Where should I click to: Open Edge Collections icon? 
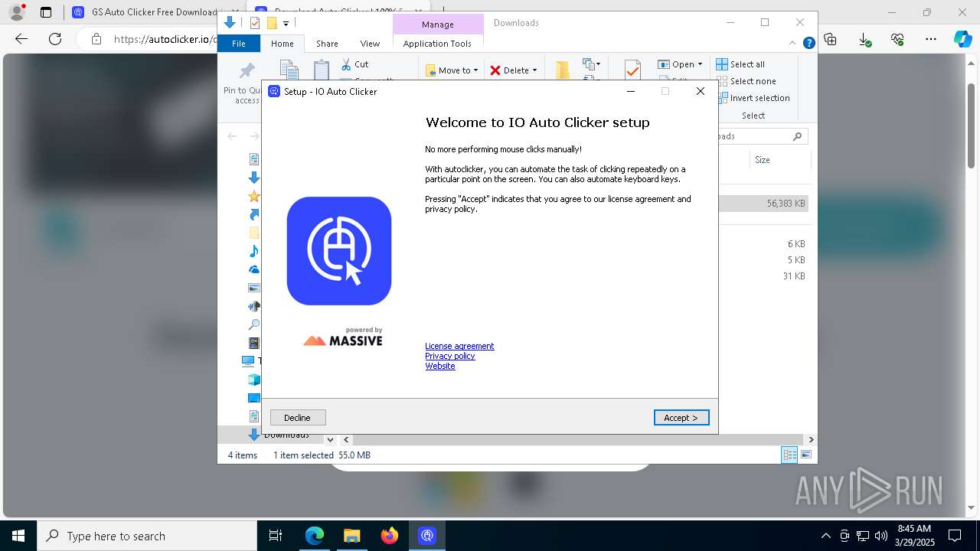coord(831,39)
